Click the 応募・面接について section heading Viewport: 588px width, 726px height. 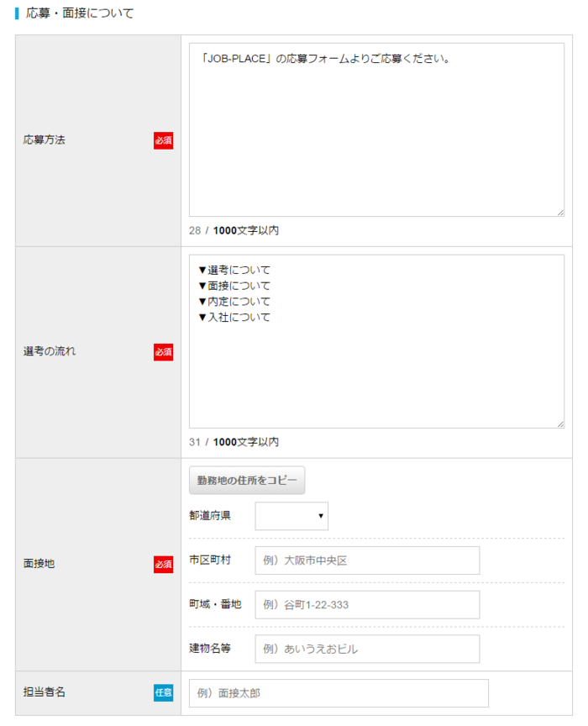coord(80,13)
